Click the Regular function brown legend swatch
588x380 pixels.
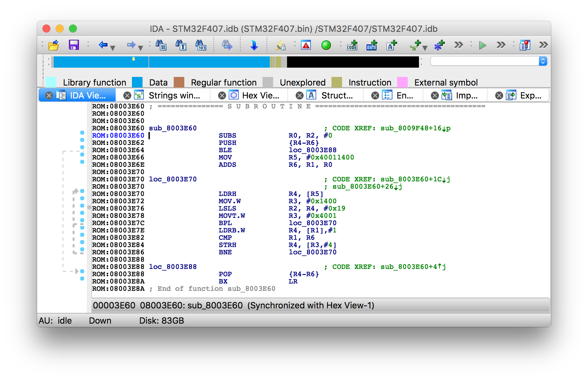(x=179, y=82)
